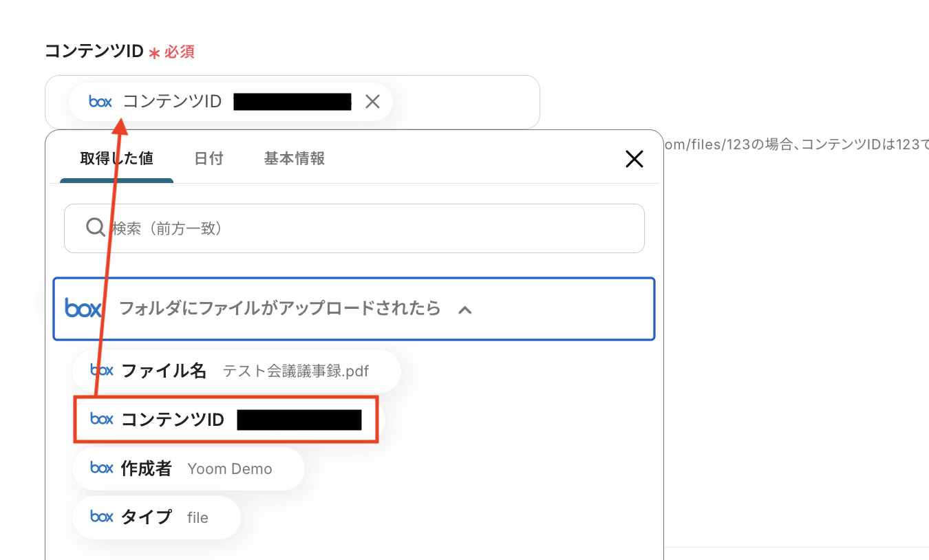Switch to the 取得した値 tab

click(x=116, y=159)
